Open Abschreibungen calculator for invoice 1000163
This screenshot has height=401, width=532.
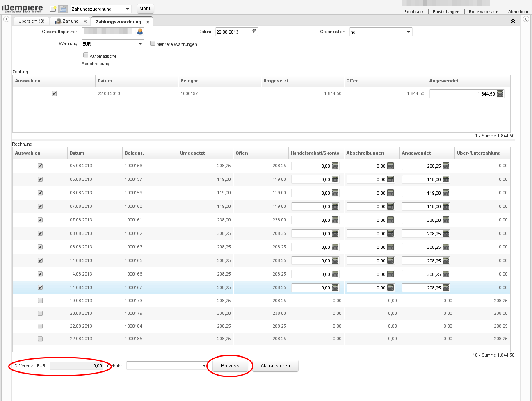pyautogui.click(x=390, y=247)
